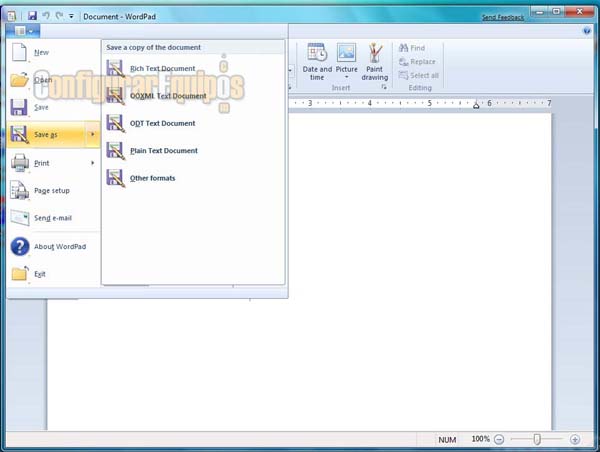Click the New document icon

point(19,52)
